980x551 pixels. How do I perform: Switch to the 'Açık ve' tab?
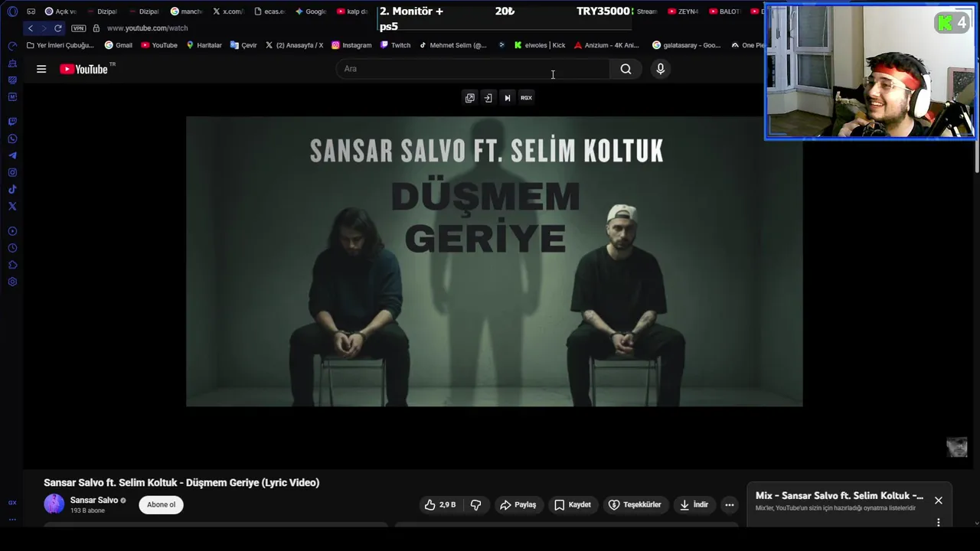pos(60,11)
